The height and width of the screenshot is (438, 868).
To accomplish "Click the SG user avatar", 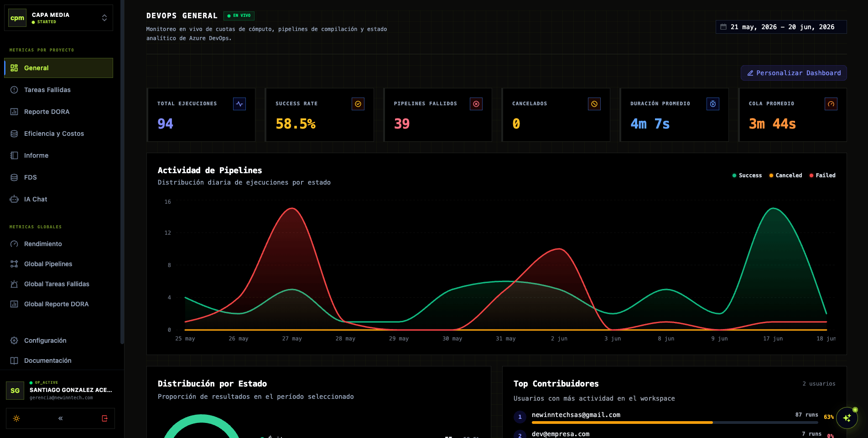I will [x=15, y=391].
